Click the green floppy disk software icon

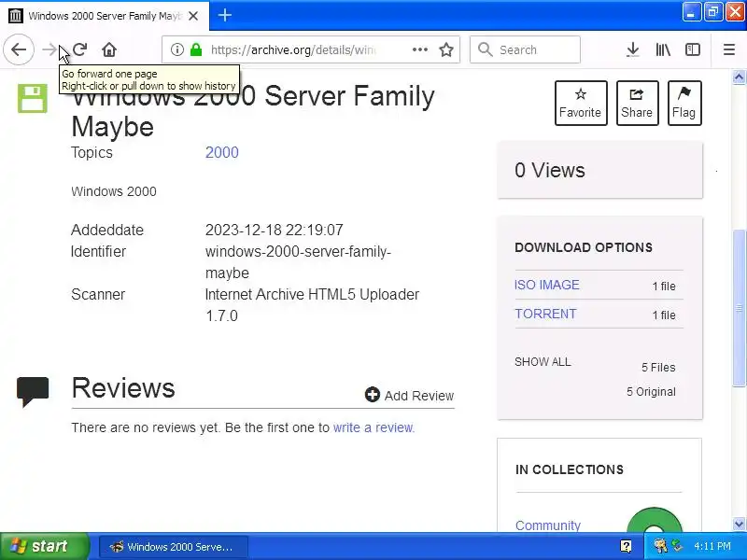click(33, 99)
